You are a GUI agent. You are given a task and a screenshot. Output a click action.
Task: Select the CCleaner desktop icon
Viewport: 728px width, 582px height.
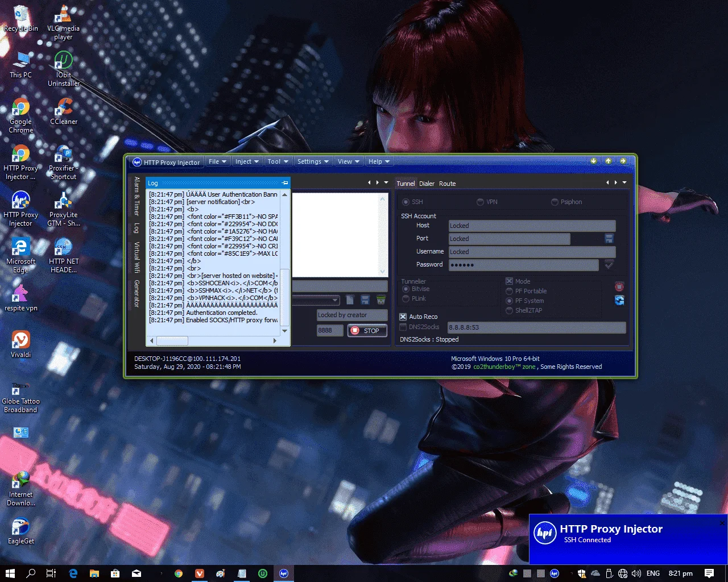pos(64,111)
